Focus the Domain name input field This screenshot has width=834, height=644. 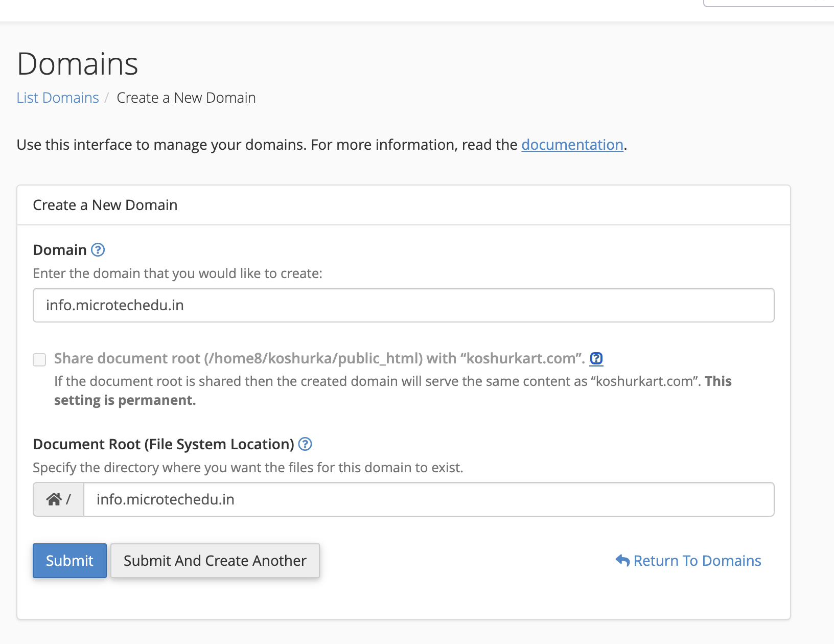click(x=403, y=305)
